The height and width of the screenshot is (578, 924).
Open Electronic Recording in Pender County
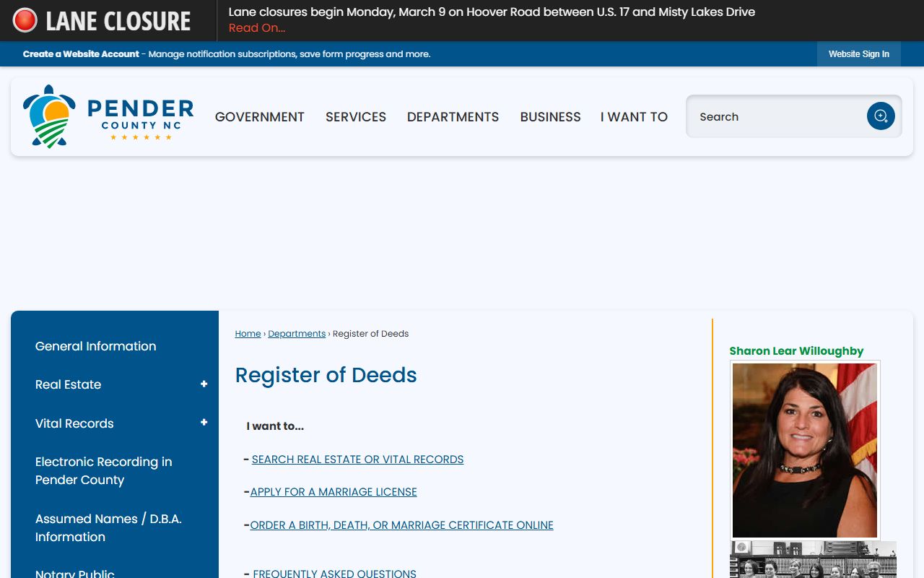tap(104, 471)
